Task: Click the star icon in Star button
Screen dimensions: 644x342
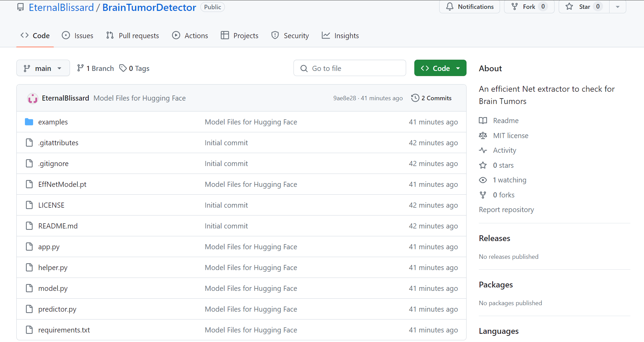Action: tap(569, 6)
